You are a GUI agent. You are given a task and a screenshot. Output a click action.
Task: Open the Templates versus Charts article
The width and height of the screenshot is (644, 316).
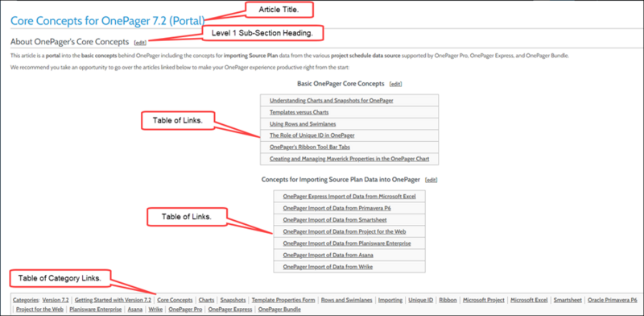[x=299, y=112]
